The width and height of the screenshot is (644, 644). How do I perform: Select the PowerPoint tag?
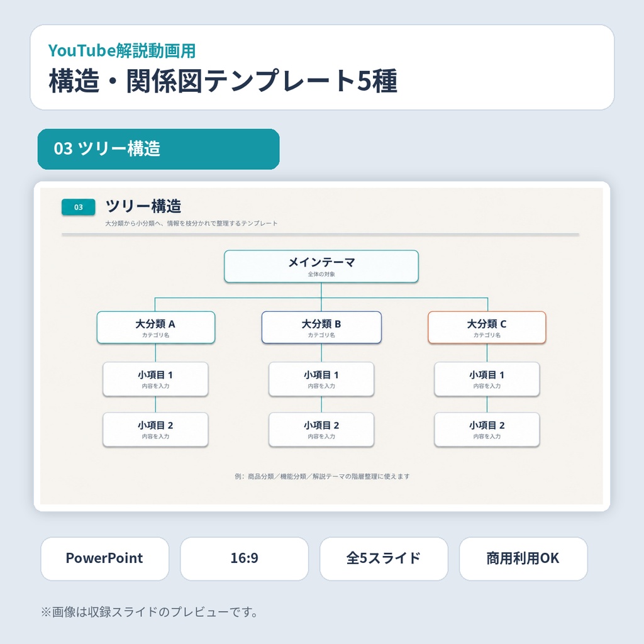(105, 558)
